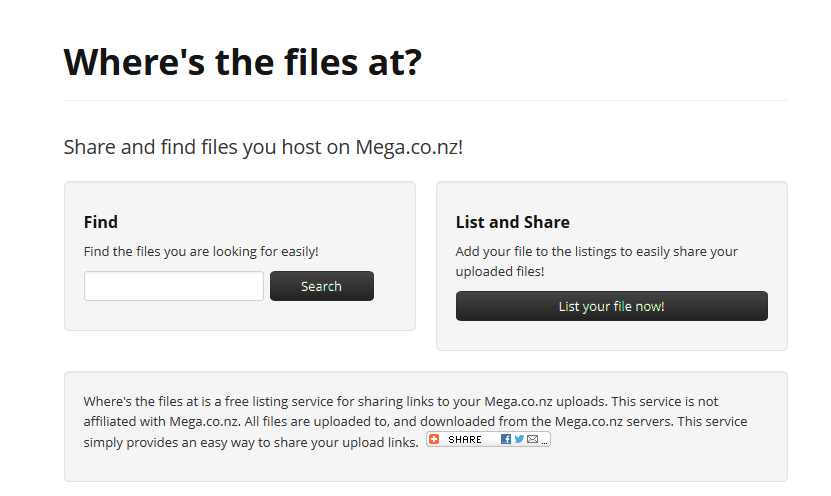
Task: Share the page via Facebook icon
Action: click(506, 439)
